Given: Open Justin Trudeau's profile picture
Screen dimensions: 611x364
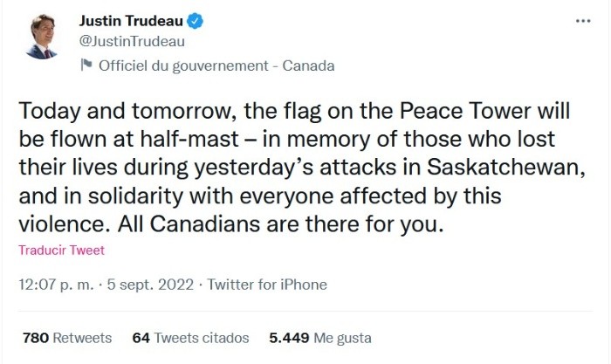Looking at the screenshot, I should pos(41,37).
